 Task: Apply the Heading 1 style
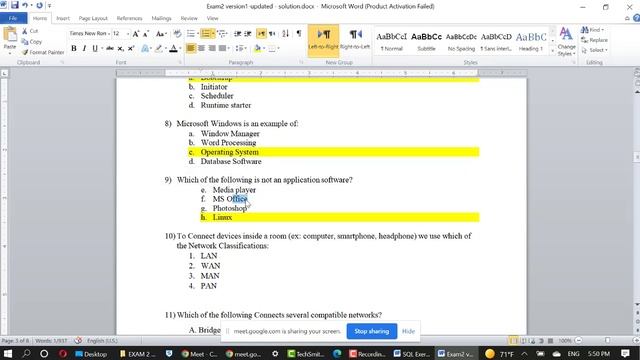[531, 41]
